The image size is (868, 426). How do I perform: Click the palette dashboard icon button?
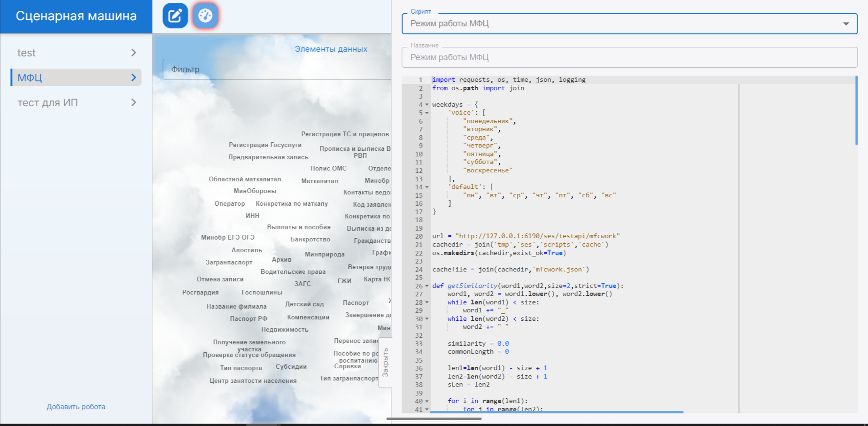pos(205,16)
